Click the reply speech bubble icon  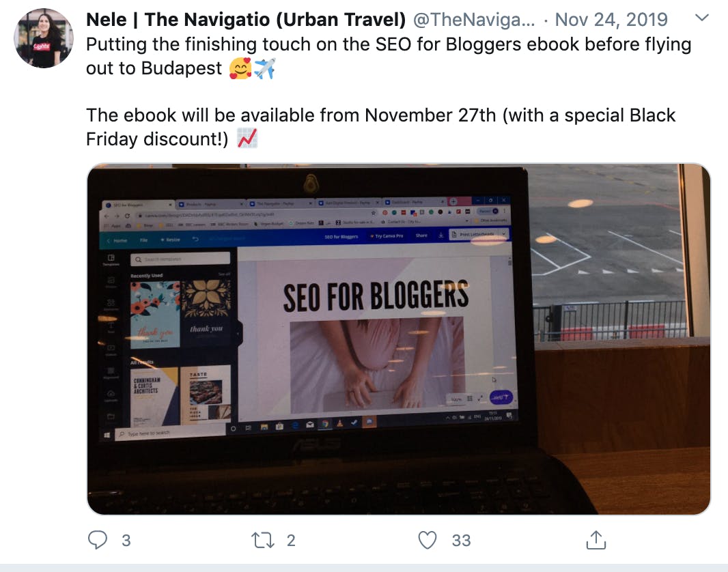(98, 540)
